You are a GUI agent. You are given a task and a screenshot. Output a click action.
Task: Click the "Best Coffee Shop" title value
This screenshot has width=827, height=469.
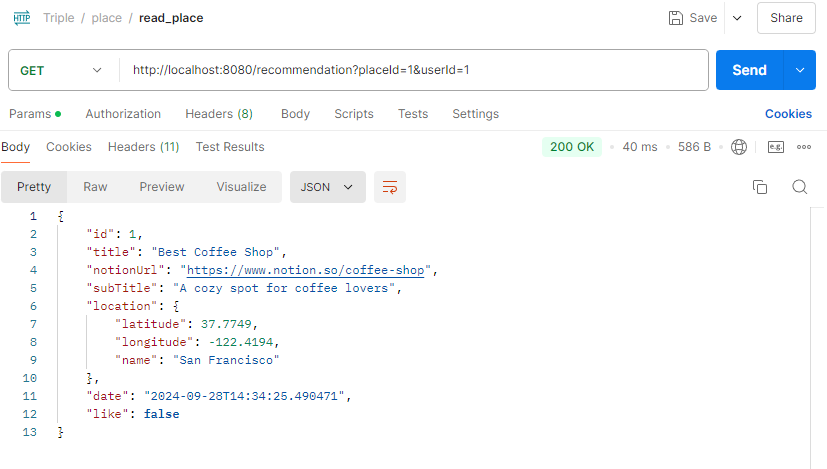tap(216, 252)
